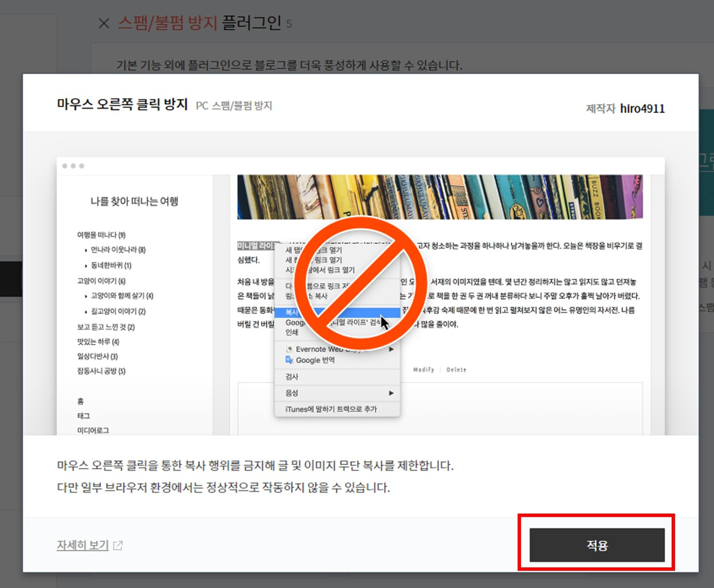
Task: Expand the Evernote Web Clipper submenu arrow
Action: 391,349
